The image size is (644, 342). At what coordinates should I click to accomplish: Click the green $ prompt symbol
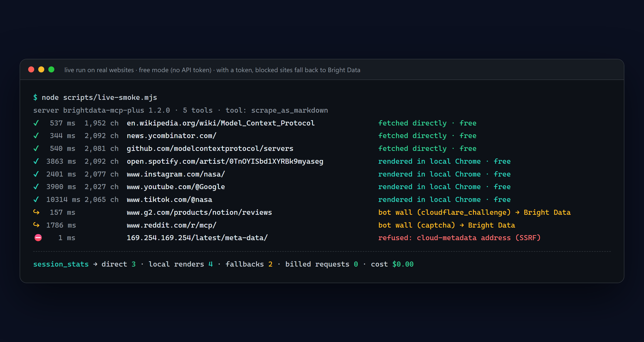[x=35, y=98]
